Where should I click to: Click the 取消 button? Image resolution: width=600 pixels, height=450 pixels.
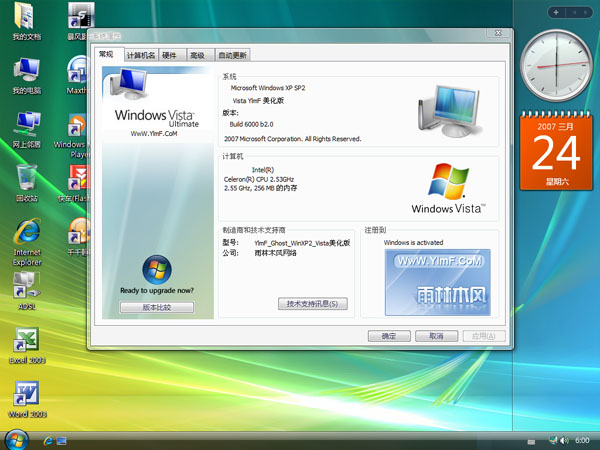click(436, 336)
